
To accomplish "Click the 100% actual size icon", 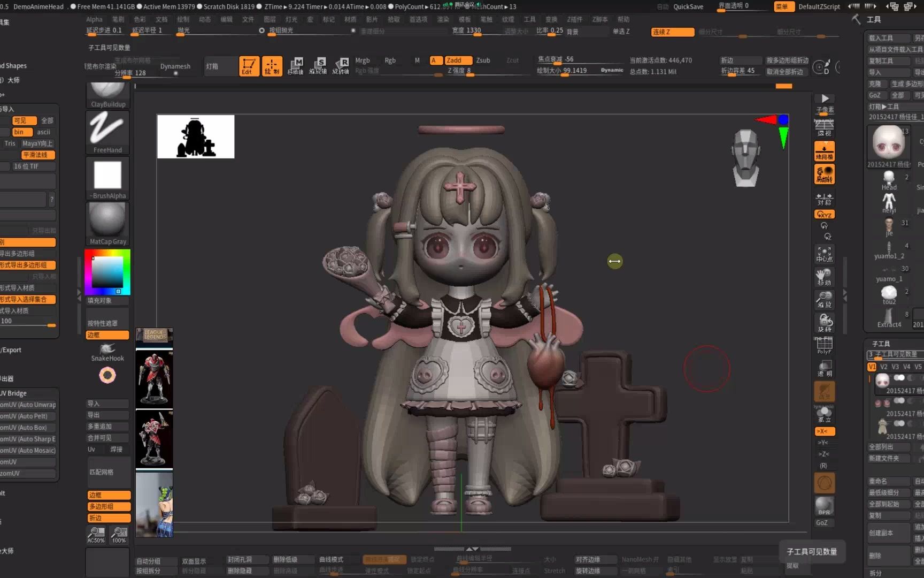I will click(x=119, y=535).
